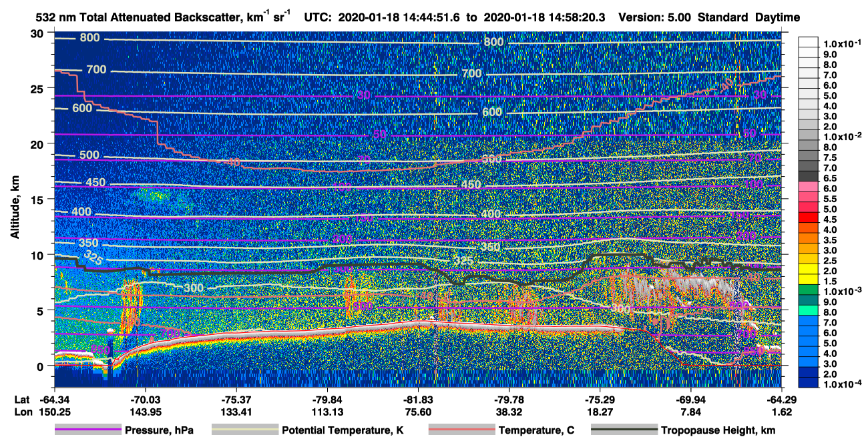Viewport: 868px width, 445px height.
Task: Click latitude value -79.84
Action: (x=327, y=400)
